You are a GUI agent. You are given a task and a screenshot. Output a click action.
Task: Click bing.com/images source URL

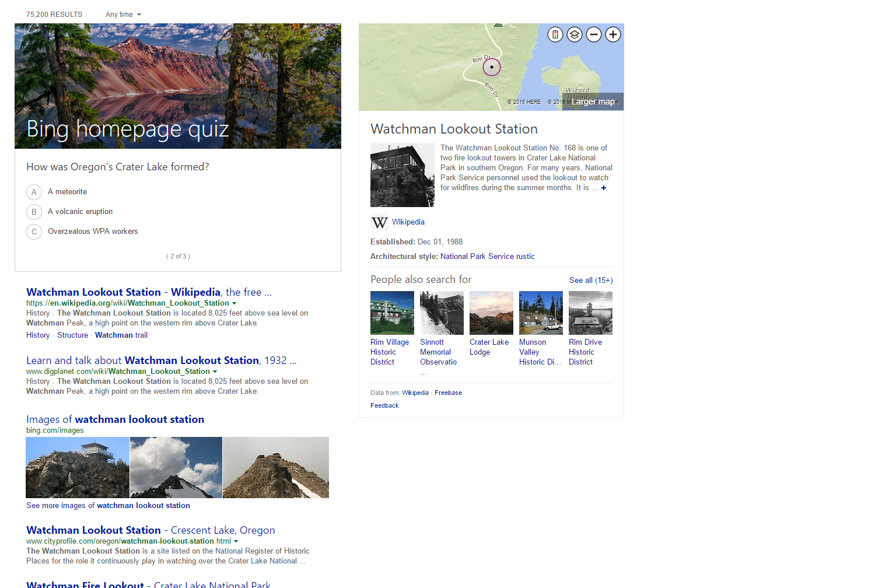coord(55,430)
